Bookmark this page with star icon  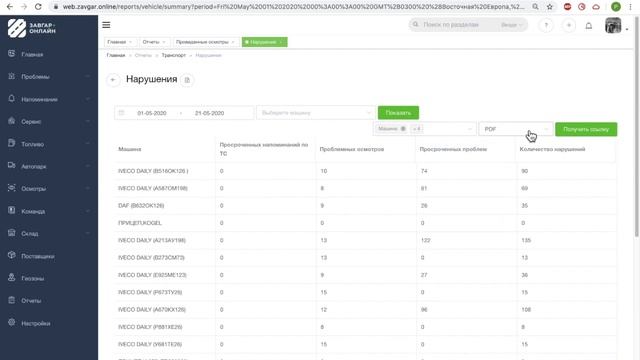point(549,7)
